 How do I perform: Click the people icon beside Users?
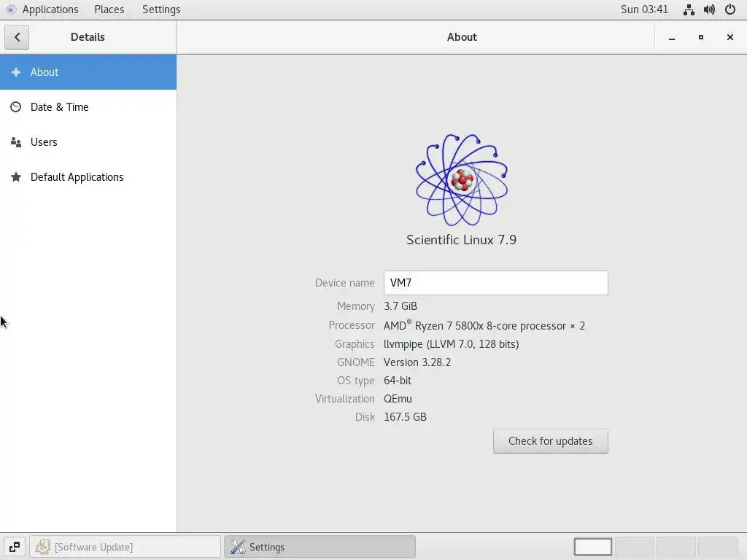[16, 142]
